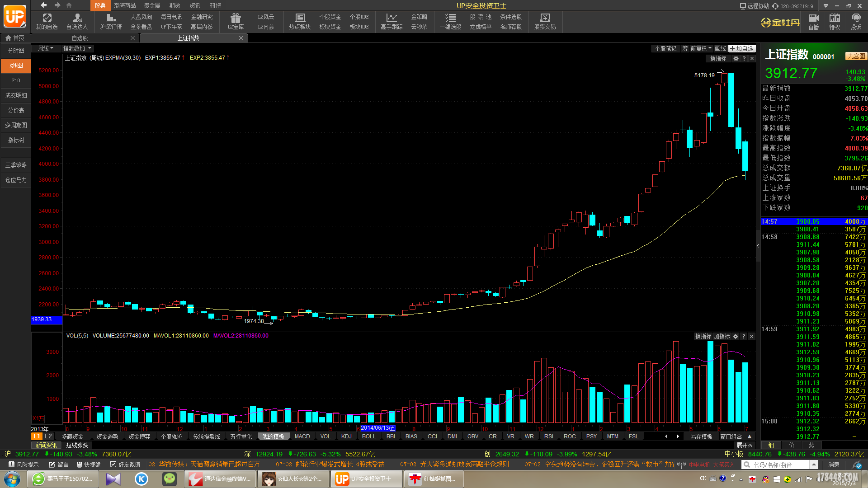Select the 细 detail view tab
868x488 pixels.
[771, 445]
